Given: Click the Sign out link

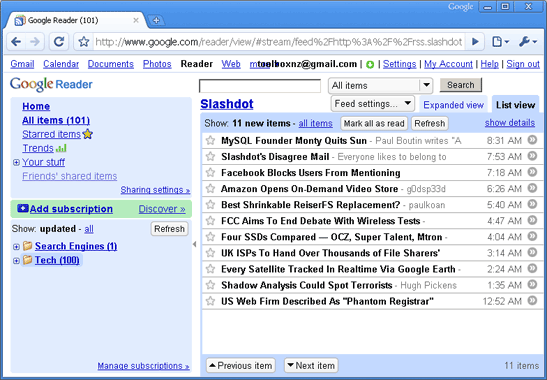Looking at the screenshot, I should [523, 64].
